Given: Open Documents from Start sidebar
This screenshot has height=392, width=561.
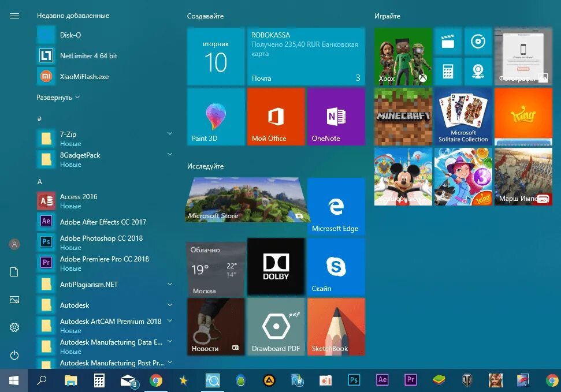Looking at the screenshot, I should point(14,272).
